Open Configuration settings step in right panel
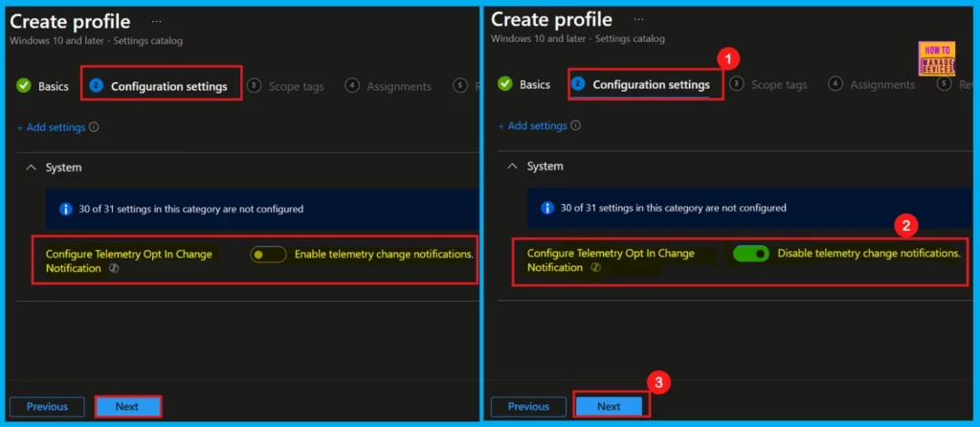 642,84
